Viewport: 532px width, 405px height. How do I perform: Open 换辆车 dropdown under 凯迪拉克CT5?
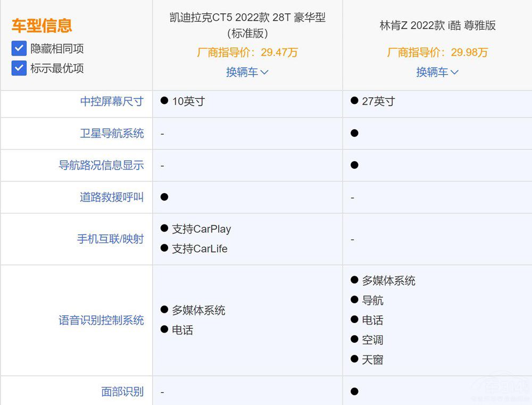pos(247,72)
